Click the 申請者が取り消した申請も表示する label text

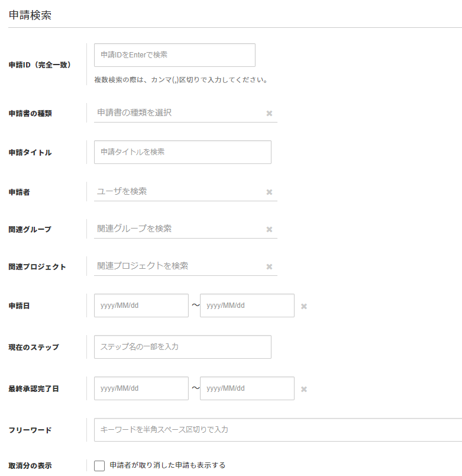coord(167,465)
